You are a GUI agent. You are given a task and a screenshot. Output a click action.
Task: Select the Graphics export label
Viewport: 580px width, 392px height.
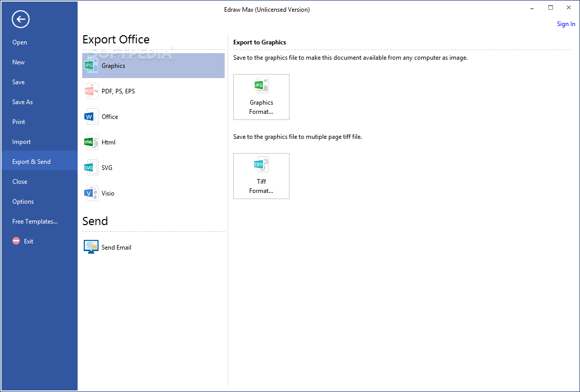point(113,66)
